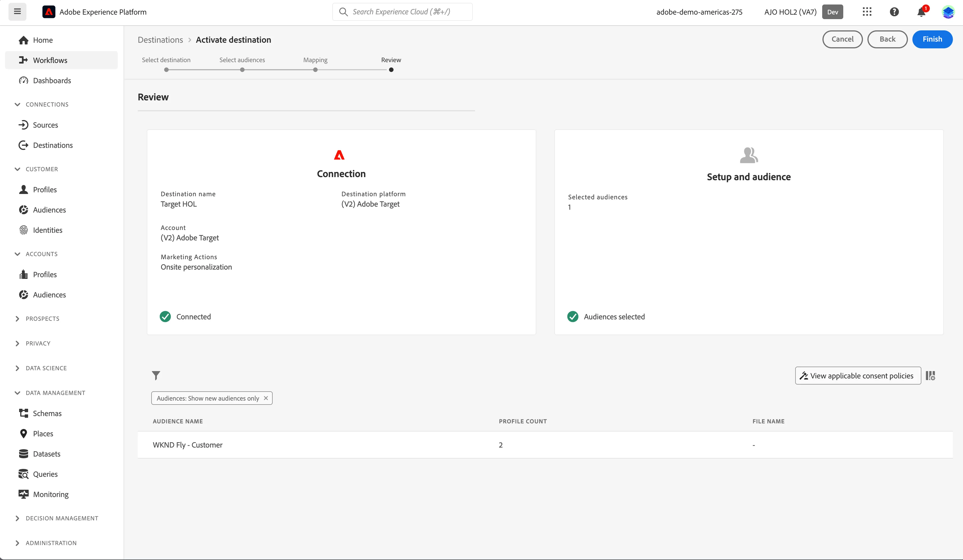Open the column settings icon
963x560 pixels.
(930, 376)
